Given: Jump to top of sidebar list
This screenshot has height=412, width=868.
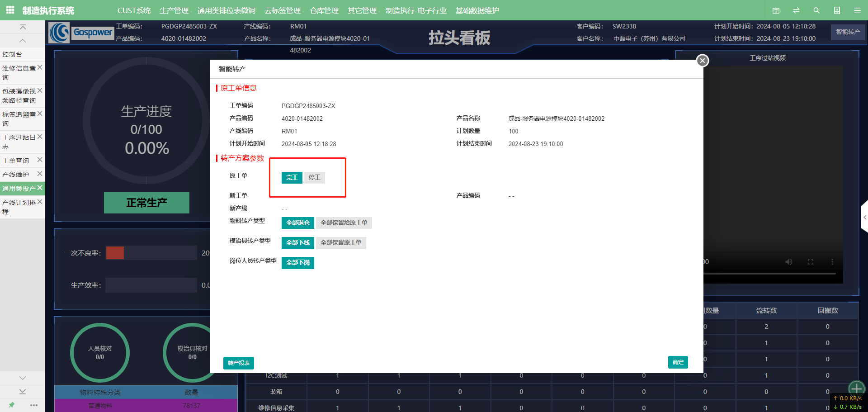Looking at the screenshot, I should click(x=23, y=27).
